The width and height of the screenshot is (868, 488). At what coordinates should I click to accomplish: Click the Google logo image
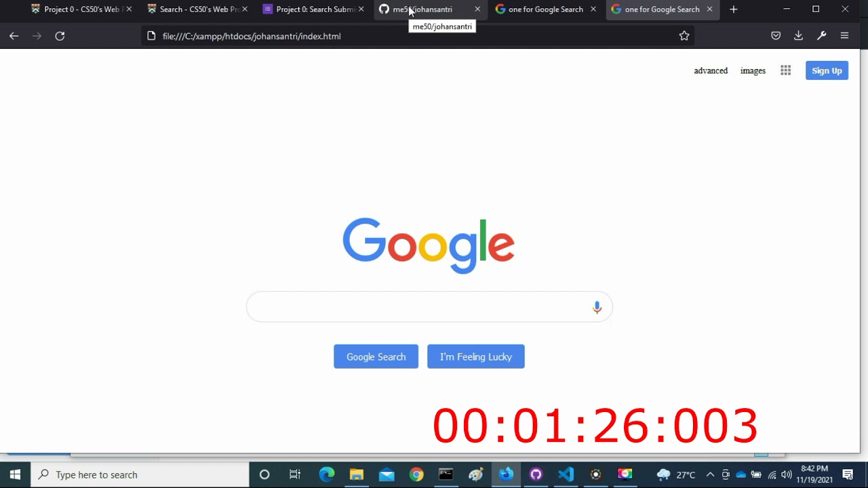[429, 245]
